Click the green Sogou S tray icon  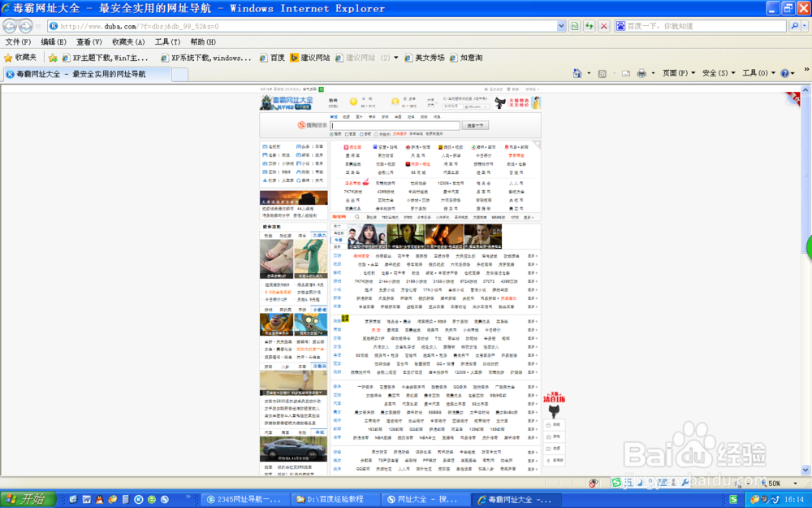tap(732, 499)
